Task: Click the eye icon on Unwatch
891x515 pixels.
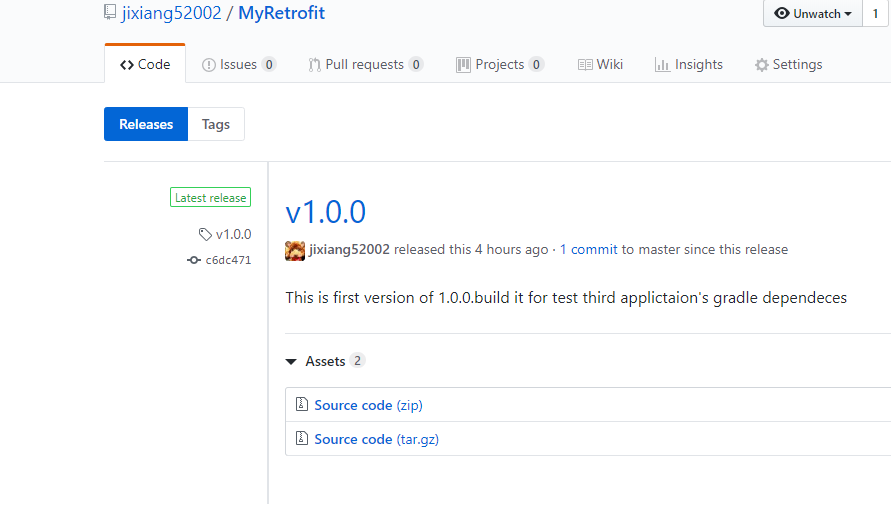Action: coord(782,13)
